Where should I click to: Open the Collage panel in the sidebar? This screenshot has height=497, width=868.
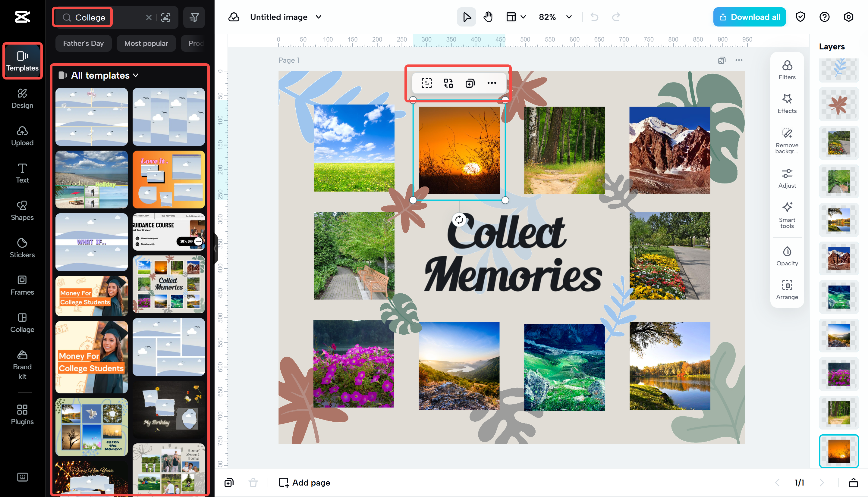(x=22, y=322)
